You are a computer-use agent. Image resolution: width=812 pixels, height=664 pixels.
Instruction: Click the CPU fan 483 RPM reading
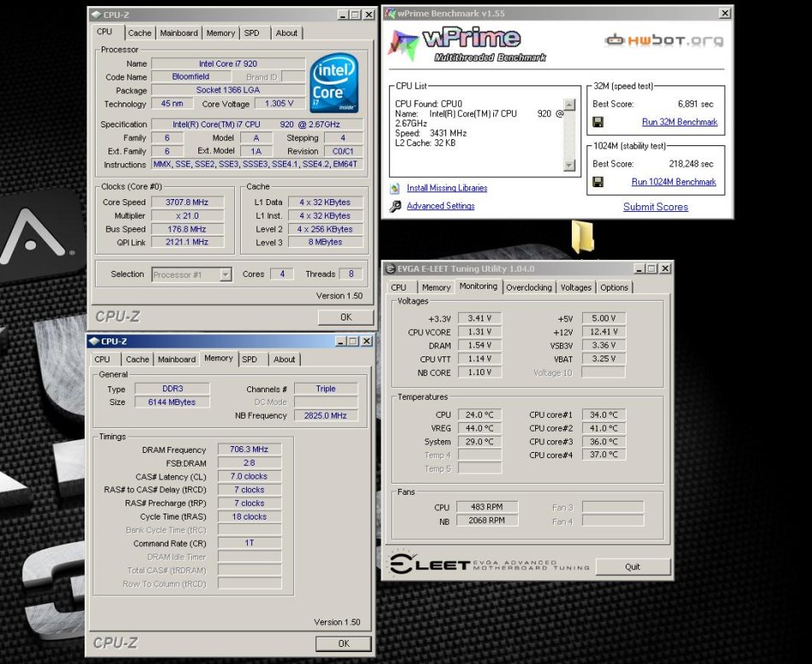[x=487, y=507]
